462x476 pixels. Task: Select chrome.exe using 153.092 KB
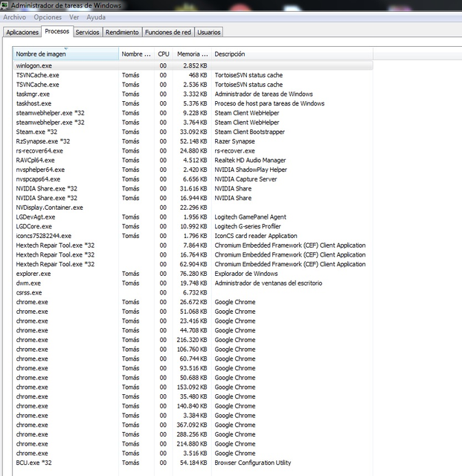point(193,387)
